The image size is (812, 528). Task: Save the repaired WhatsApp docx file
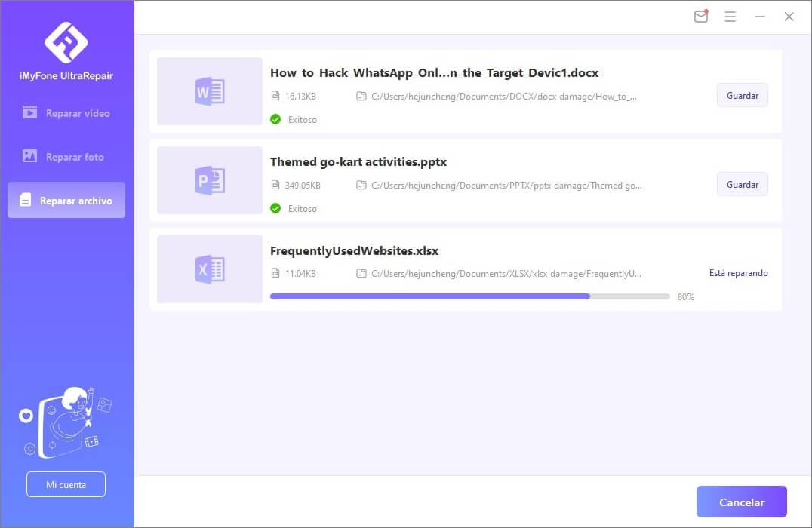point(742,96)
